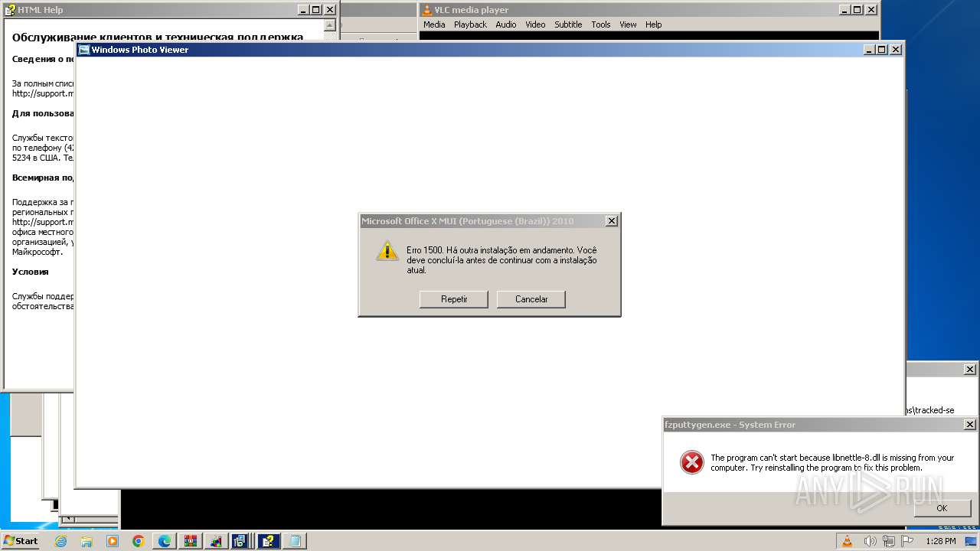Screen dimensions: 980x551
Task: Minimize the Windows Photo Viewer window
Action: pos(869,50)
